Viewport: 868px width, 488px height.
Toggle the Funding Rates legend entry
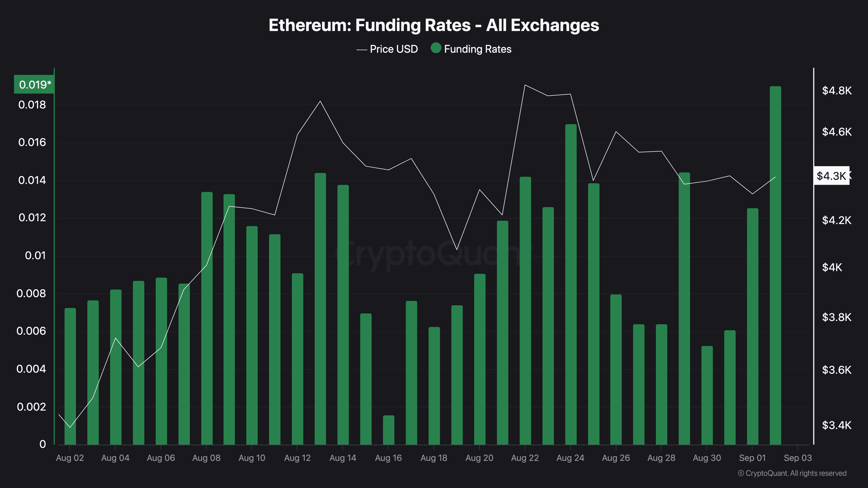click(471, 49)
